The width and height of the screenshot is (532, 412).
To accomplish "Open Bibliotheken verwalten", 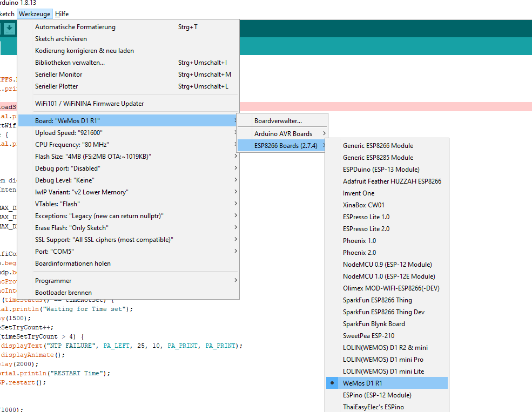I will point(70,63).
